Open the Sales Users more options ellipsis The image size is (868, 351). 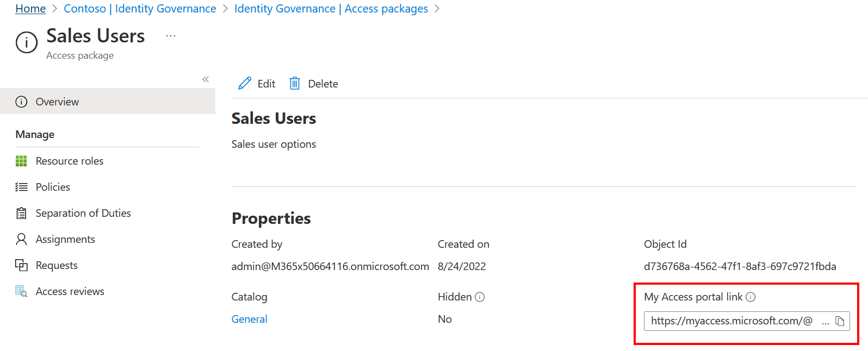point(171,36)
